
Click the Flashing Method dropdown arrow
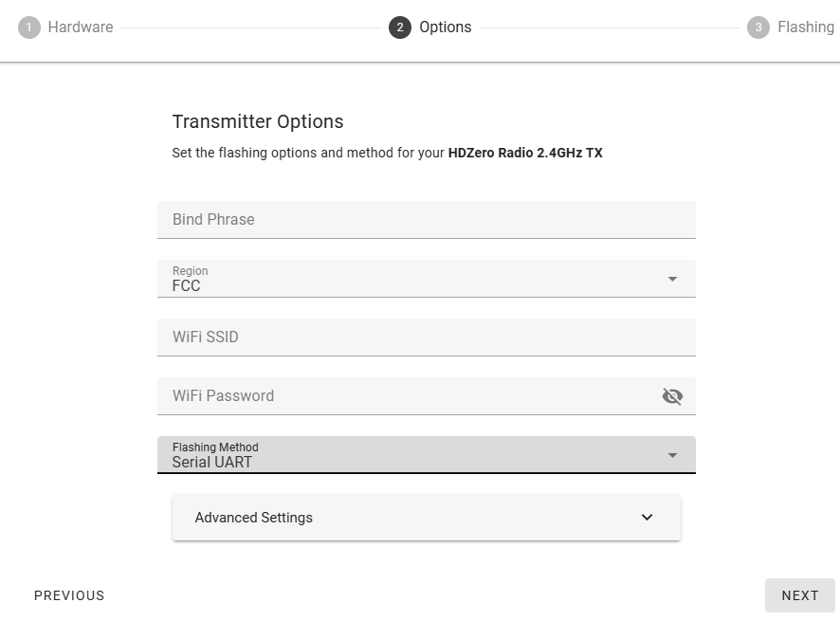[672, 455]
